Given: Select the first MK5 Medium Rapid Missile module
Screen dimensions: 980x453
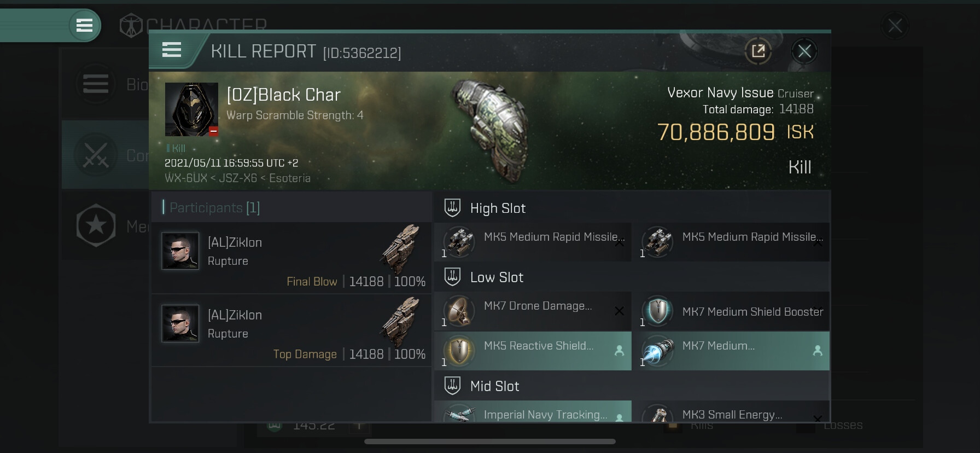Looking at the screenshot, I should [533, 242].
